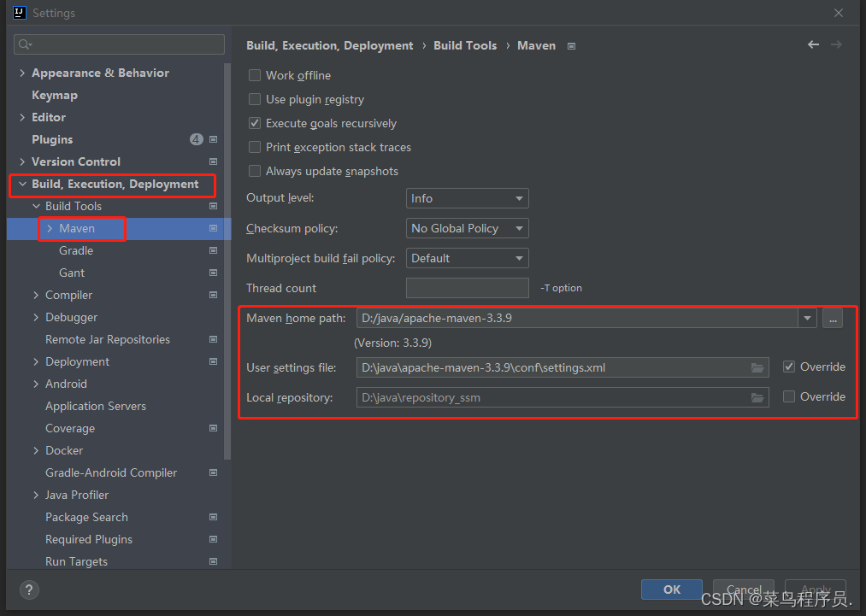Click the project-level icon beside Gradle
The image size is (866, 616).
coord(213,250)
